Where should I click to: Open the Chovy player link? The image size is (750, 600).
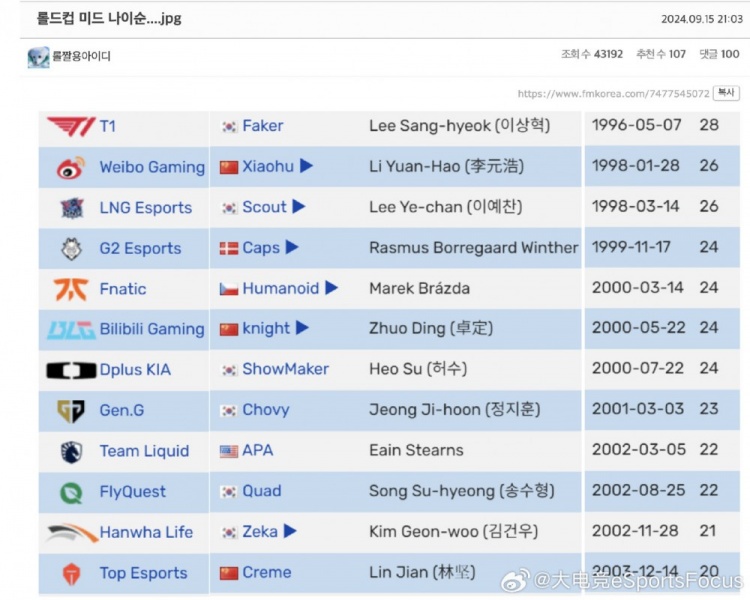pos(266,410)
